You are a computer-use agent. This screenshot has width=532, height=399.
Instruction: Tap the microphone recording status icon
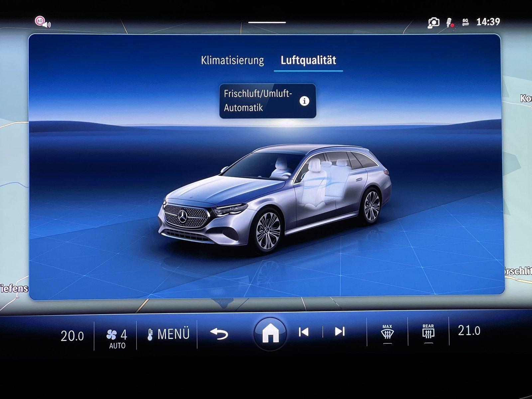click(450, 23)
